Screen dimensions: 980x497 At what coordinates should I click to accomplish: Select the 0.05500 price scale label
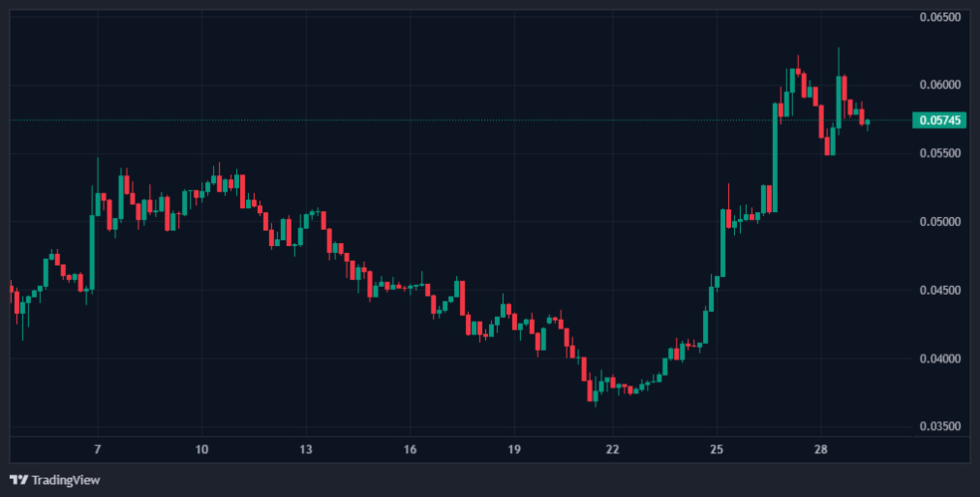click(939, 153)
